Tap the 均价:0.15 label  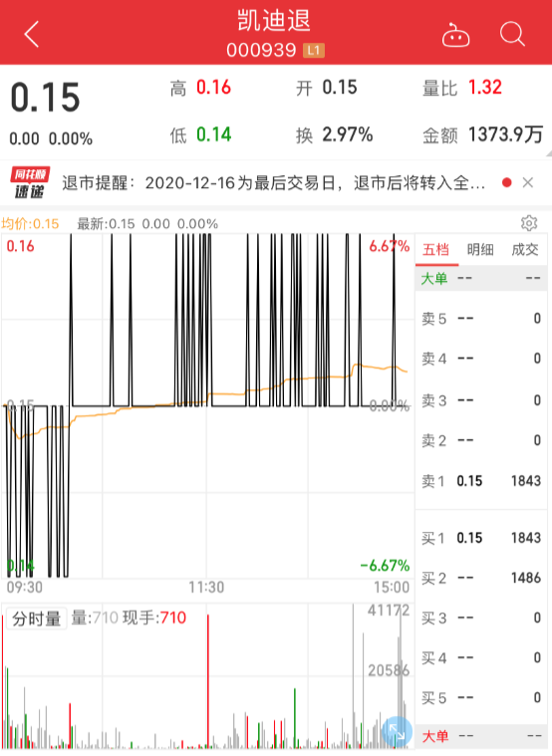point(30,224)
